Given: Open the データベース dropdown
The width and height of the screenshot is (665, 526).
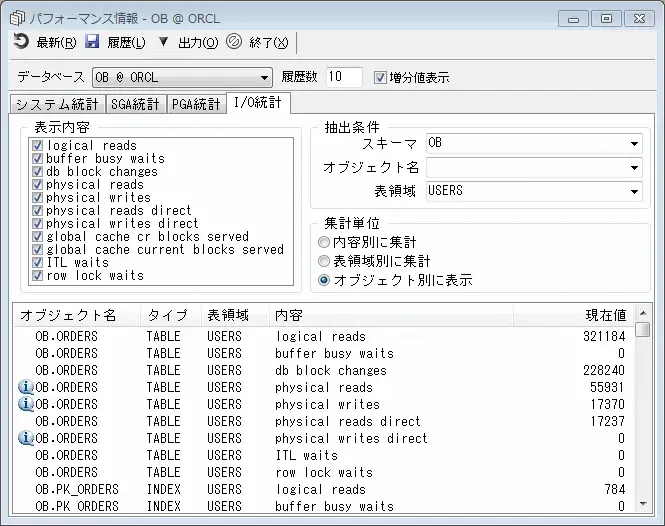Looking at the screenshot, I should tap(264, 78).
